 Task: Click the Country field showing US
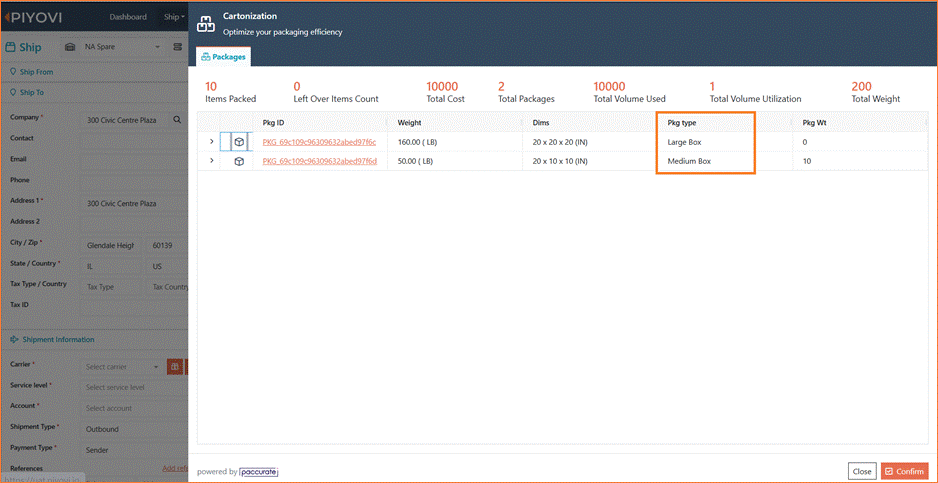point(168,266)
